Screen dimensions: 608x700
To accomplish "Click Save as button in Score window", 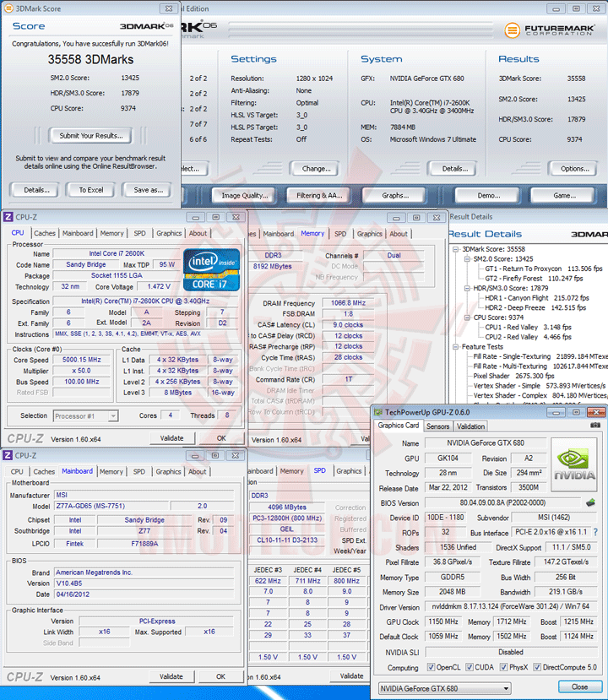I will [x=149, y=190].
